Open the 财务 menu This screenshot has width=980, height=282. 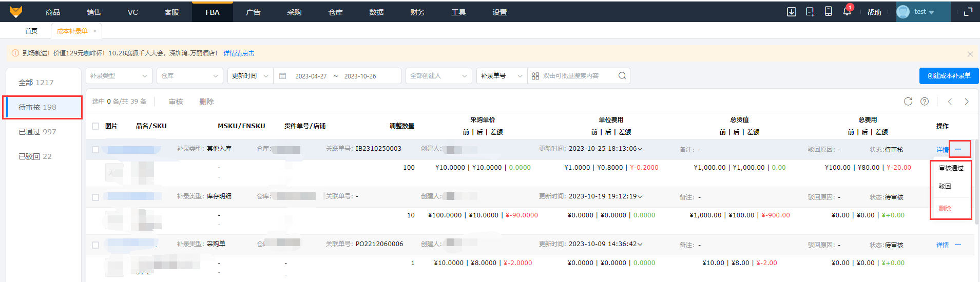pyautogui.click(x=417, y=12)
